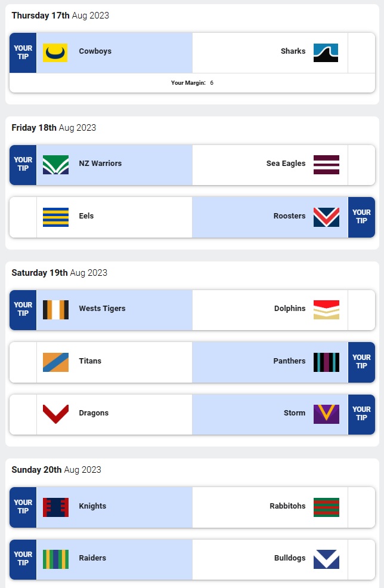This screenshot has width=384, height=588.
Task: Select empty tip box next to Bulldogs
Action: tap(361, 559)
